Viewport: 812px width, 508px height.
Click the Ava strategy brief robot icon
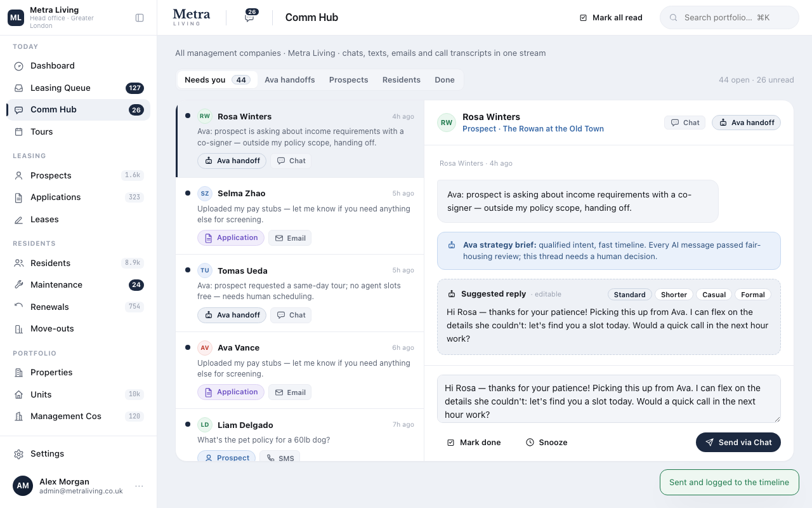coord(452,245)
